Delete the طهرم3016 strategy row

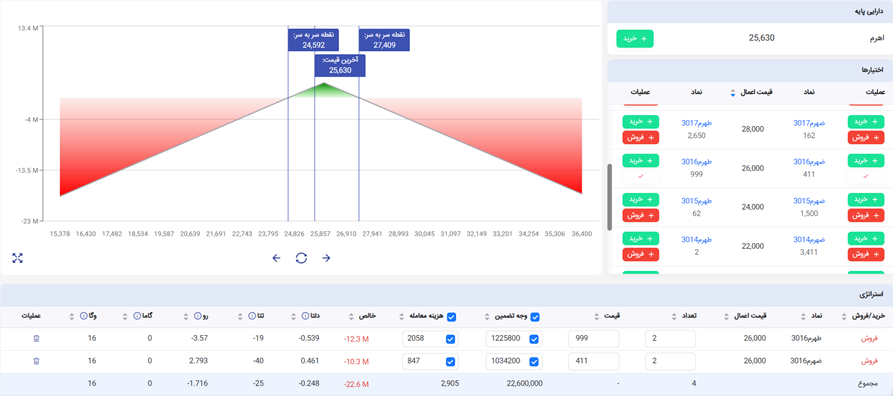pyautogui.click(x=36, y=339)
